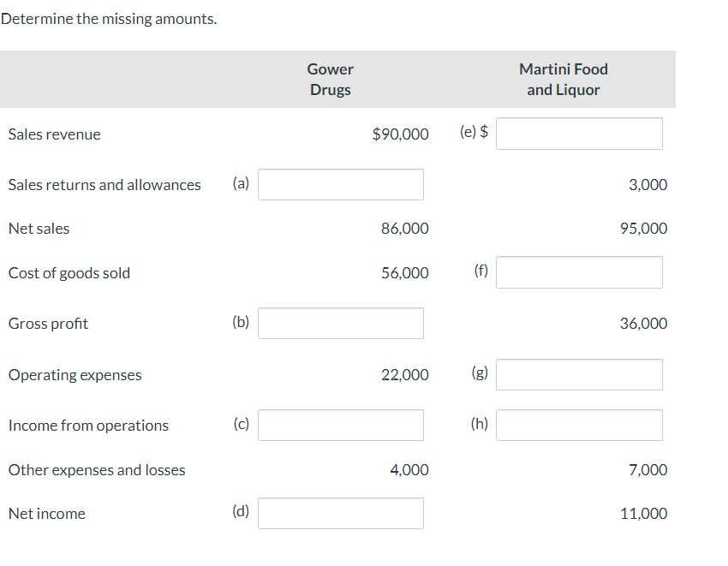The image size is (728, 566).
Task: Click input field (g) for Operating expenses
Action: coord(579,374)
